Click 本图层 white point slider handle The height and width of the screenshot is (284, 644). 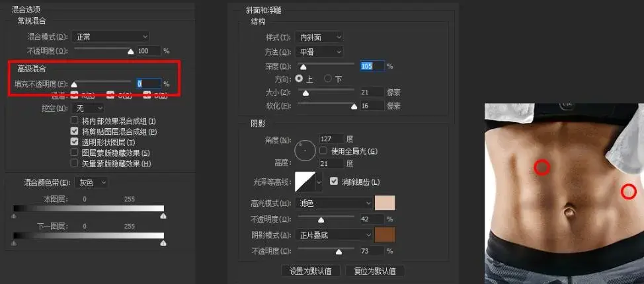pos(163,216)
